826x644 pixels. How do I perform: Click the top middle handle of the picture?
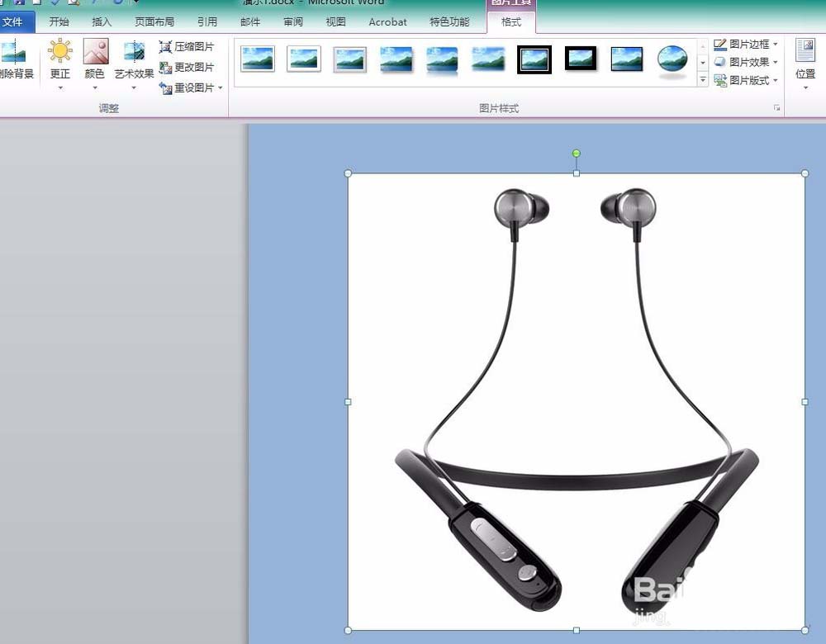(x=577, y=173)
